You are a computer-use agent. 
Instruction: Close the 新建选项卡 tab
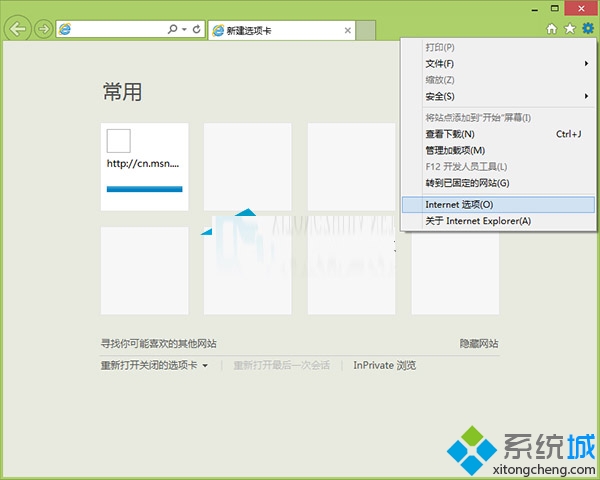(x=348, y=31)
